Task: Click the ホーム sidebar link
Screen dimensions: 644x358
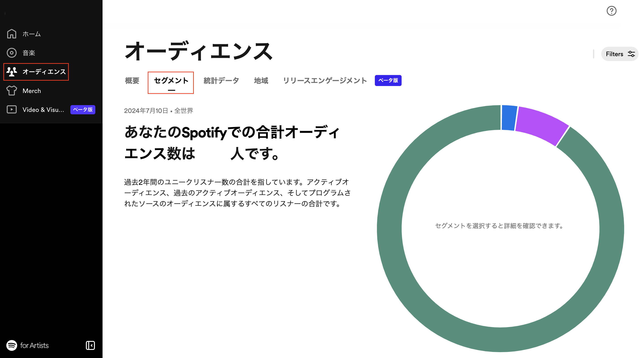Action: [x=32, y=34]
